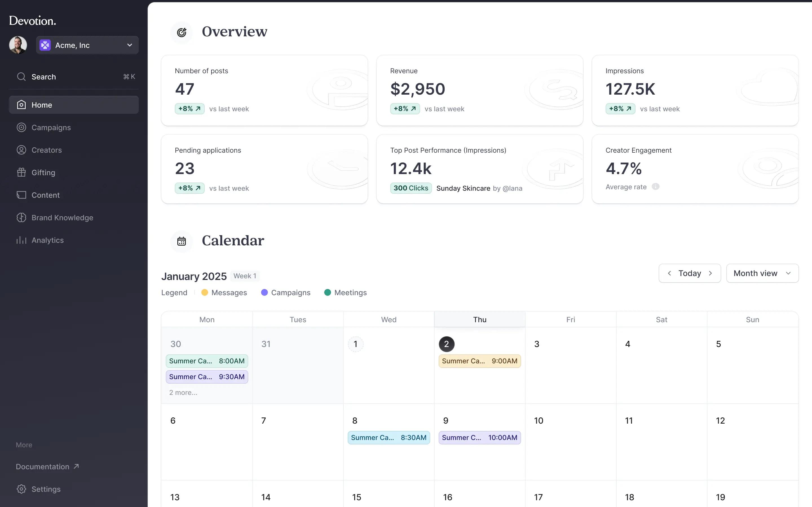Viewport: 812px width, 507px height.
Task: Click the Campaigns target icon in sidebar
Action: point(21,127)
